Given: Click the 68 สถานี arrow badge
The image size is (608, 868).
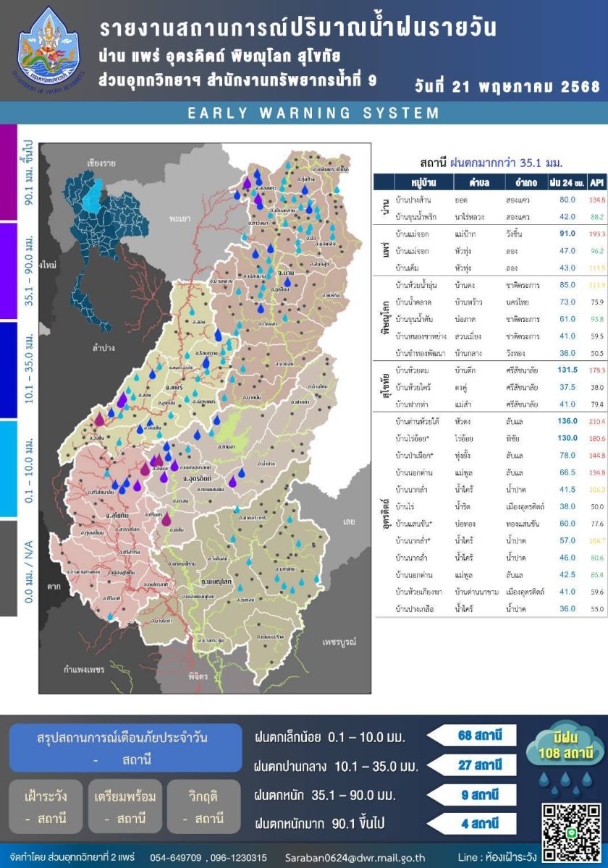Looking at the screenshot, I should click(x=474, y=736).
